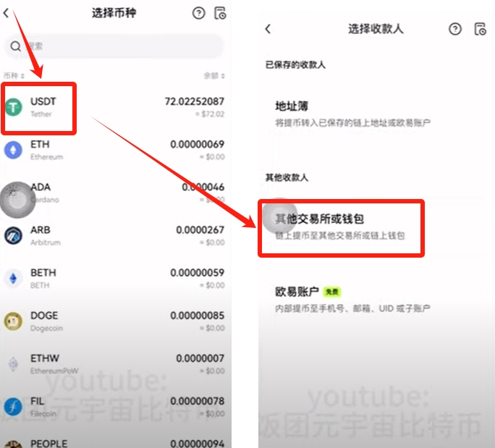Screen dimensions: 495x448
Task: Select the FIL Filecoin row
Action: (114, 407)
